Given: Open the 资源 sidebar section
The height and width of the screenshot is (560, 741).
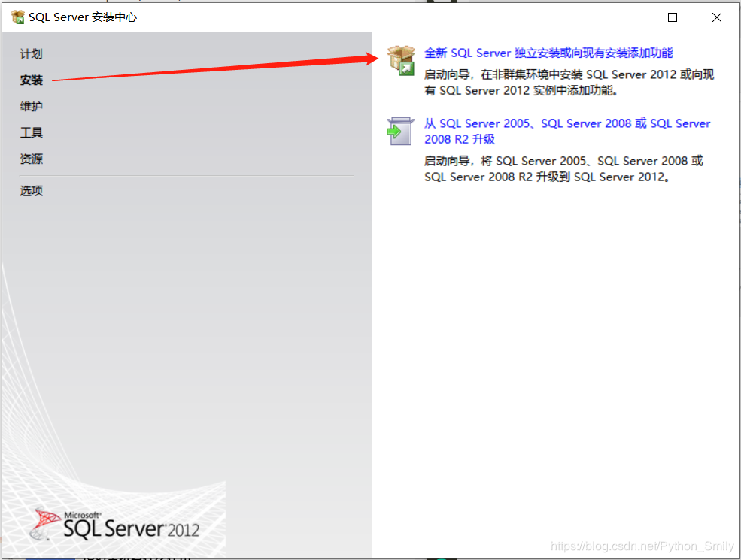Looking at the screenshot, I should click(31, 159).
